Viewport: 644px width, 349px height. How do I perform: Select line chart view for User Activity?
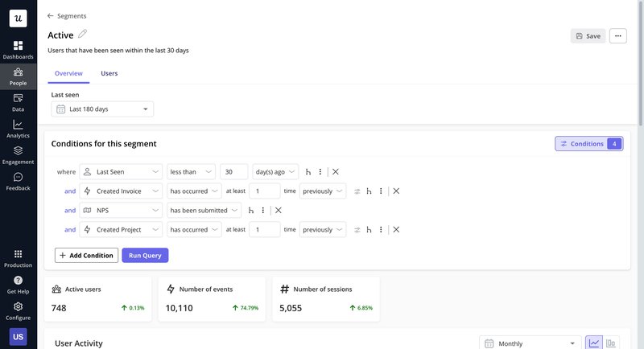[x=594, y=343]
